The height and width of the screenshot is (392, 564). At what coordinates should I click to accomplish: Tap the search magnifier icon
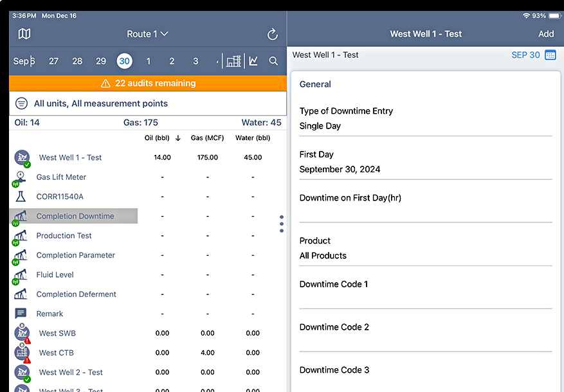pyautogui.click(x=273, y=60)
